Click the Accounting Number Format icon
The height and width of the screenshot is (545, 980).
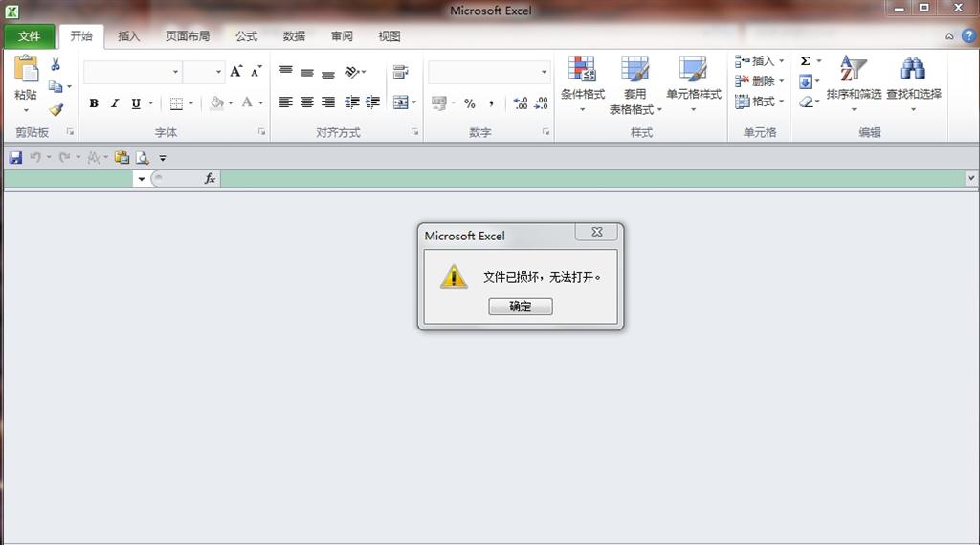pos(439,102)
